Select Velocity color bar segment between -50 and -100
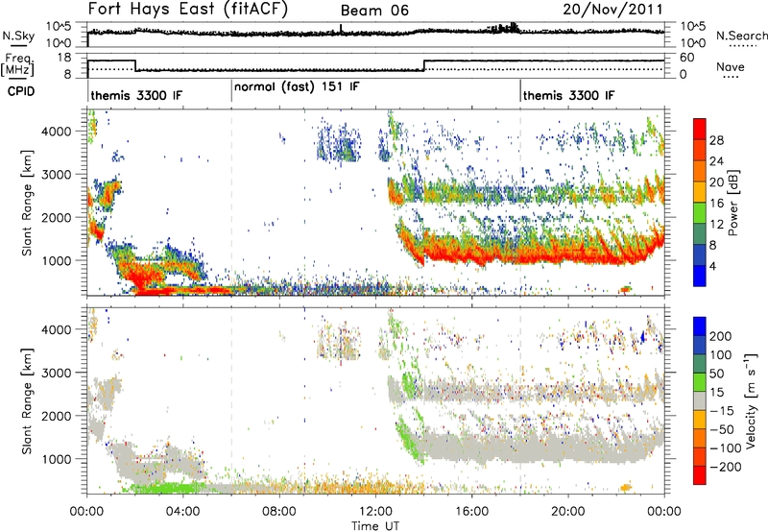Image resolution: width=768 pixels, height=532 pixels. (x=700, y=438)
